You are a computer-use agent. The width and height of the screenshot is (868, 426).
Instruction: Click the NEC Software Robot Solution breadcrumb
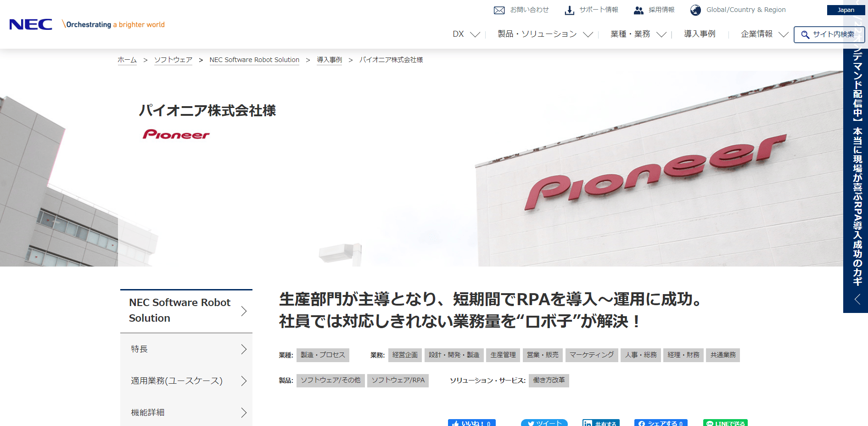[254, 60]
